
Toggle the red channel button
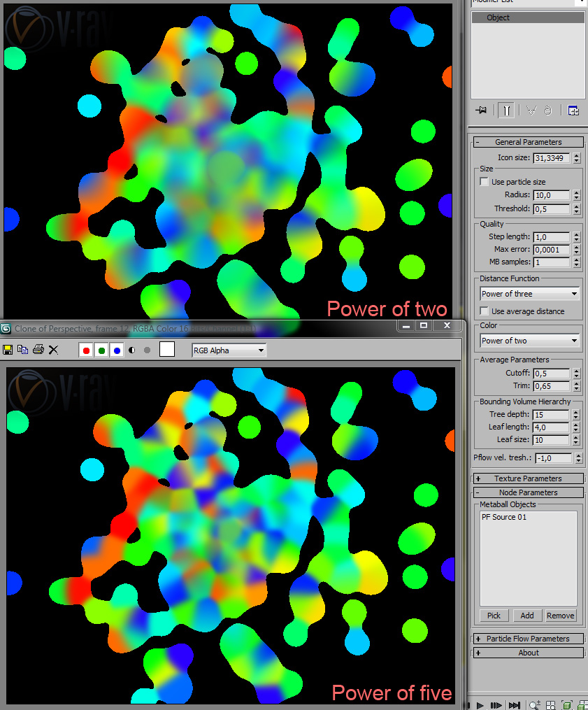point(87,350)
